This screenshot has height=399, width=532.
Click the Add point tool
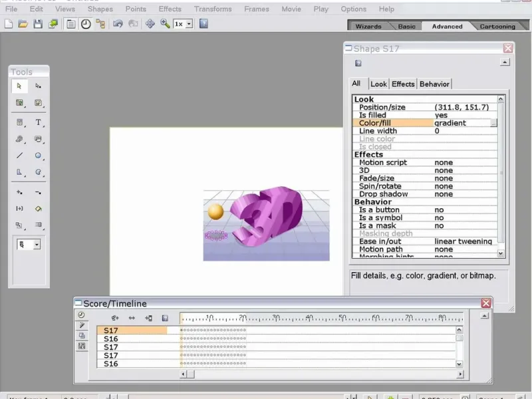tap(19, 192)
